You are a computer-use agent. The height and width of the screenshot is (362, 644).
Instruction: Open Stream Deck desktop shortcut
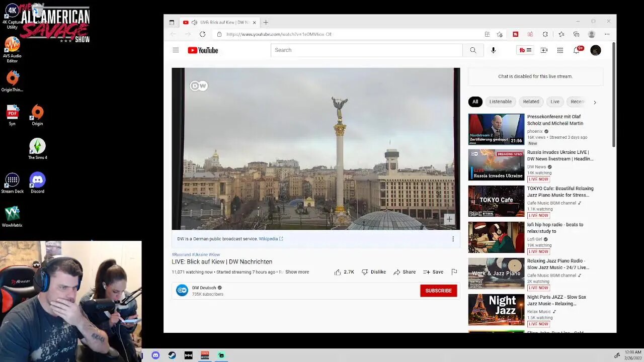pos(12,183)
